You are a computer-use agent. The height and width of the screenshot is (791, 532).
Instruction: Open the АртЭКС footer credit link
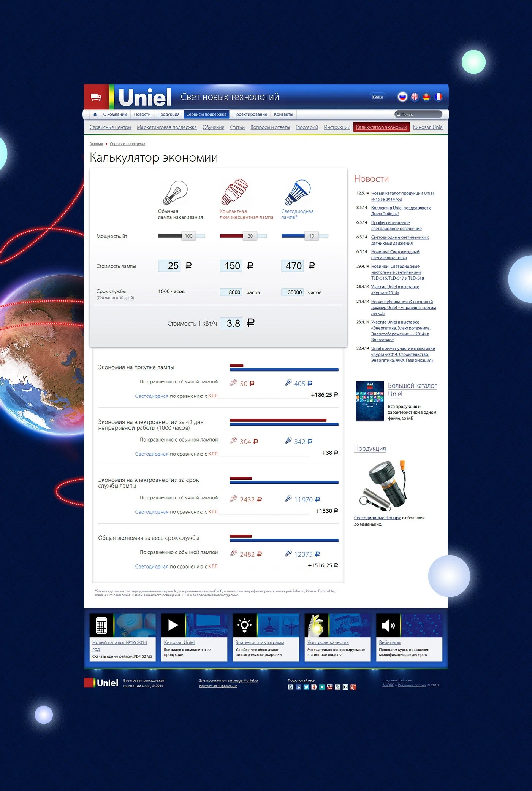click(x=388, y=685)
